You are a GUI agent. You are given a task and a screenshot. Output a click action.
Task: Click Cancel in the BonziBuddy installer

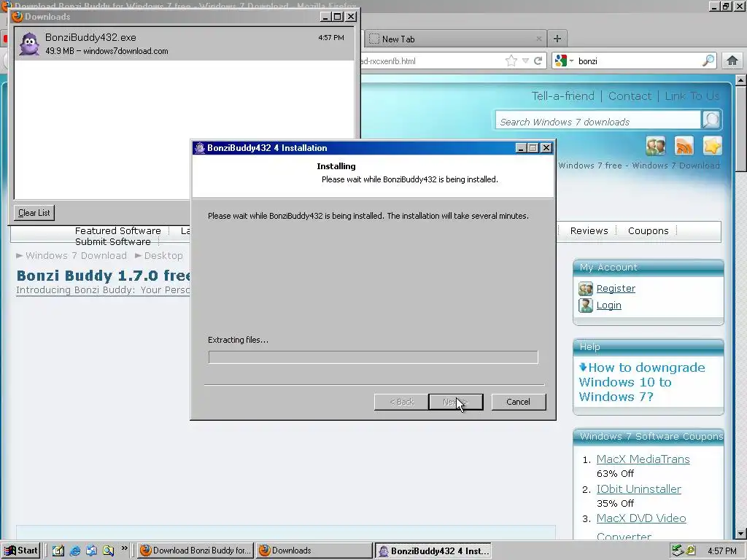coord(519,402)
